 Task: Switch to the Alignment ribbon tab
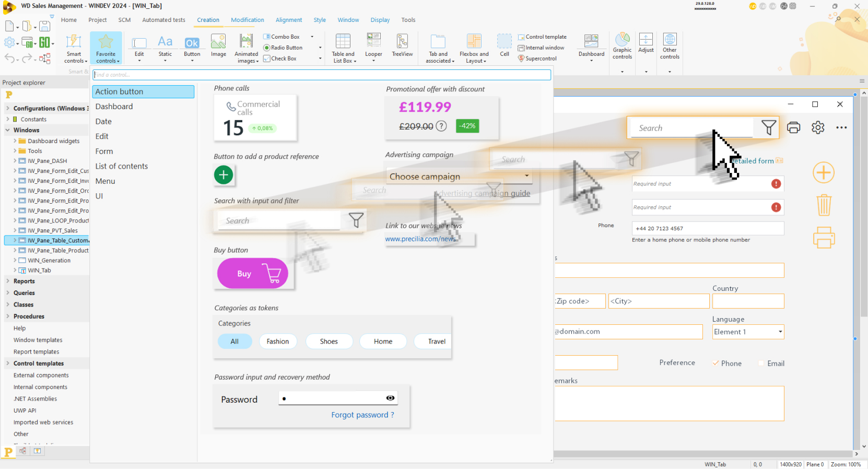coord(289,20)
